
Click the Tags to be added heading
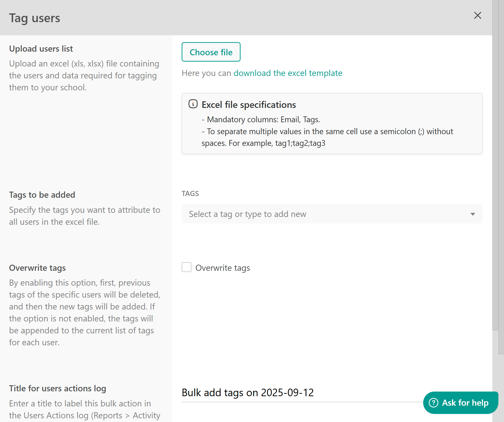point(42,195)
